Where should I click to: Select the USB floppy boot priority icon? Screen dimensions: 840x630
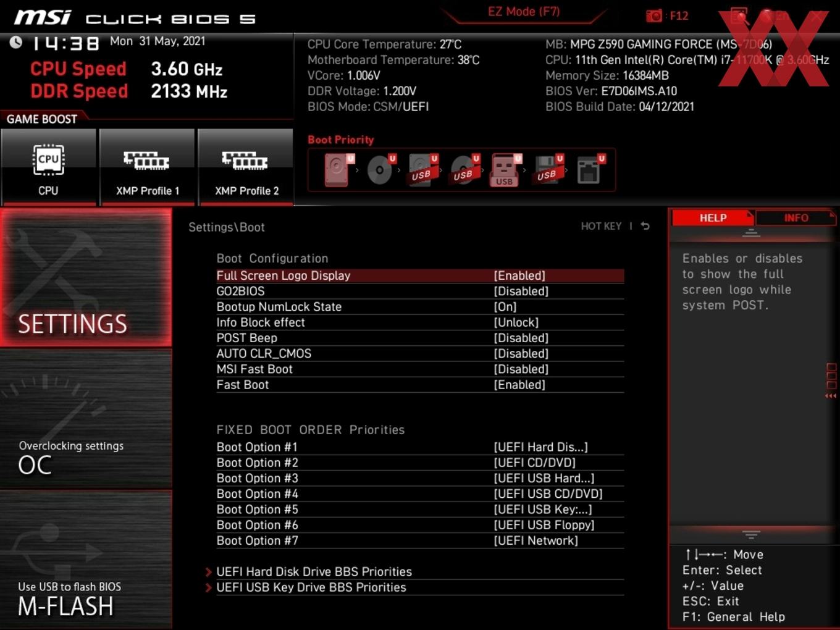548,170
